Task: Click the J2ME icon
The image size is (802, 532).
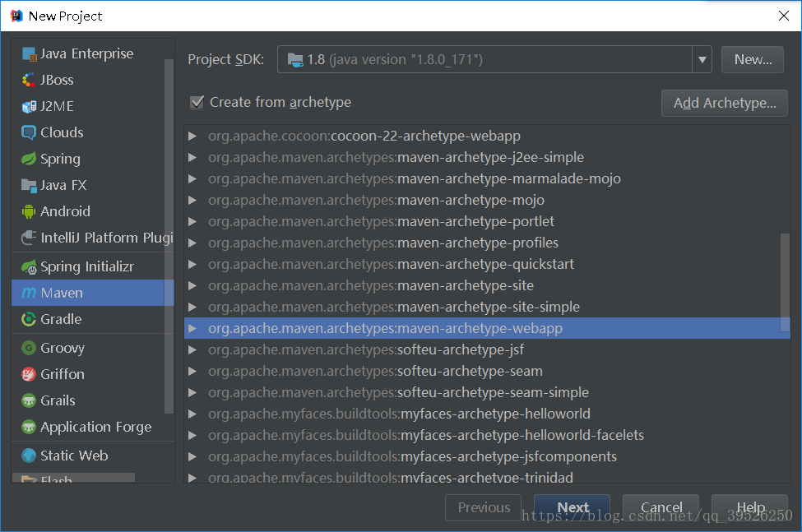Action: pyautogui.click(x=29, y=106)
